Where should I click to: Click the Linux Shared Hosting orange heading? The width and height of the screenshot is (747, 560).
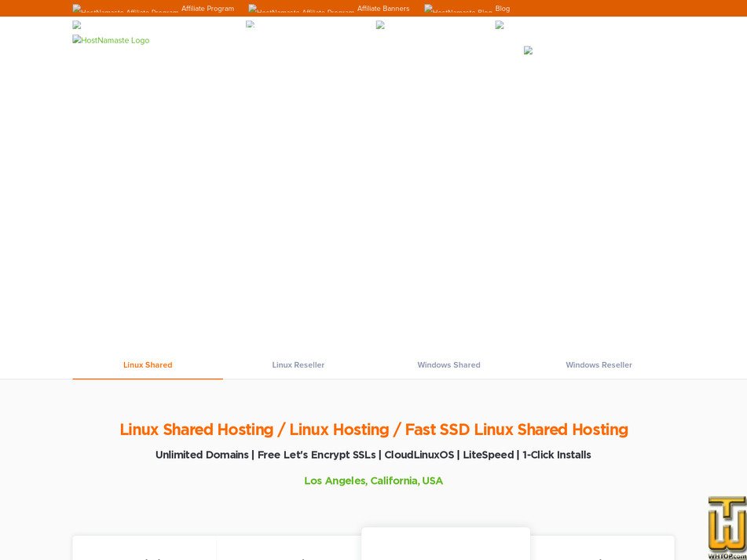pos(373,430)
